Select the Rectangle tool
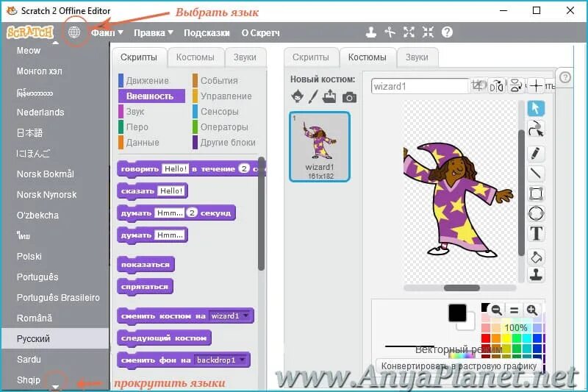Image resolution: width=588 pixels, height=392 pixels. pos(536,193)
